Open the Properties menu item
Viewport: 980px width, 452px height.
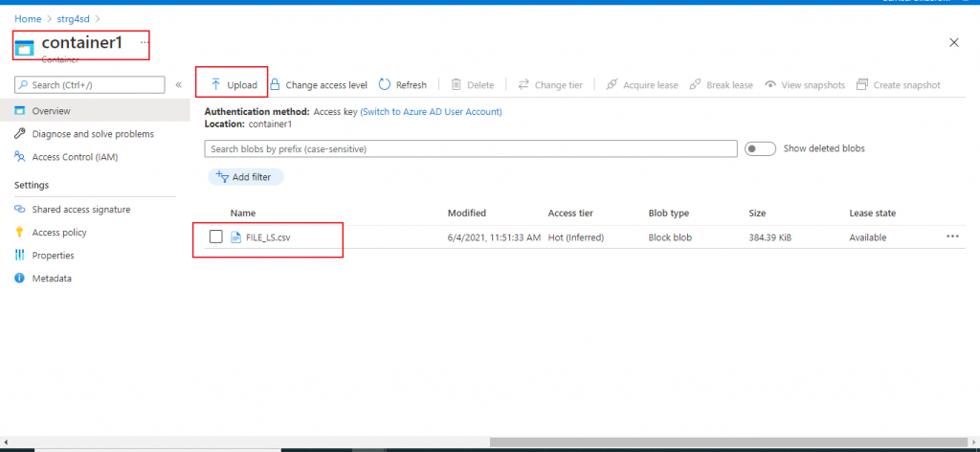(53, 256)
